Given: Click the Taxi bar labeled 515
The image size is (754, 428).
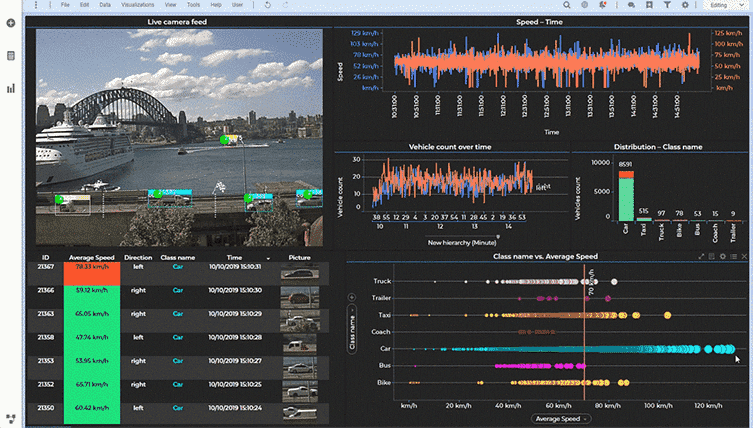Looking at the screenshot, I should tap(644, 219).
